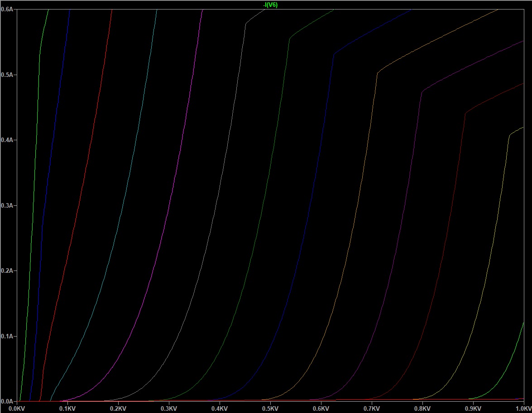Click the 0.1A vertical axis label
Screen dimensions: 532x413
pyautogui.click(x=7, y=336)
